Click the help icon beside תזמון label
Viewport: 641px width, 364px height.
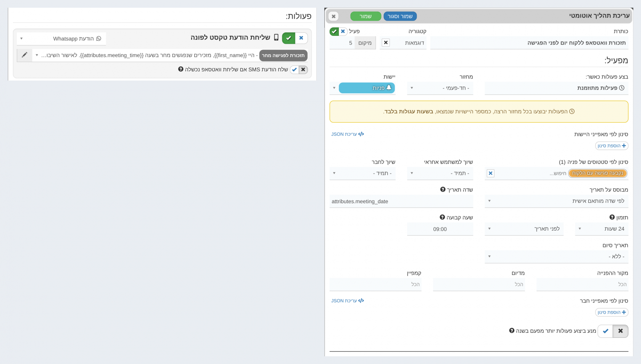click(612, 217)
